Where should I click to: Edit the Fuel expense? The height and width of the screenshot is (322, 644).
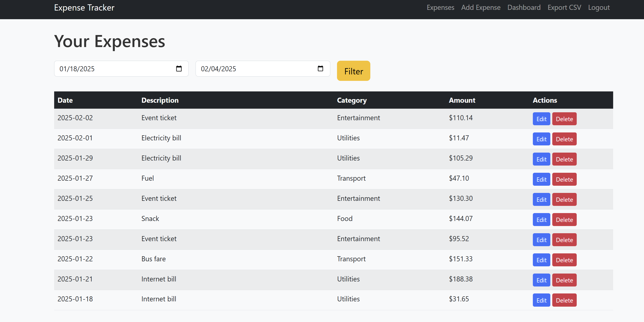pos(541,179)
